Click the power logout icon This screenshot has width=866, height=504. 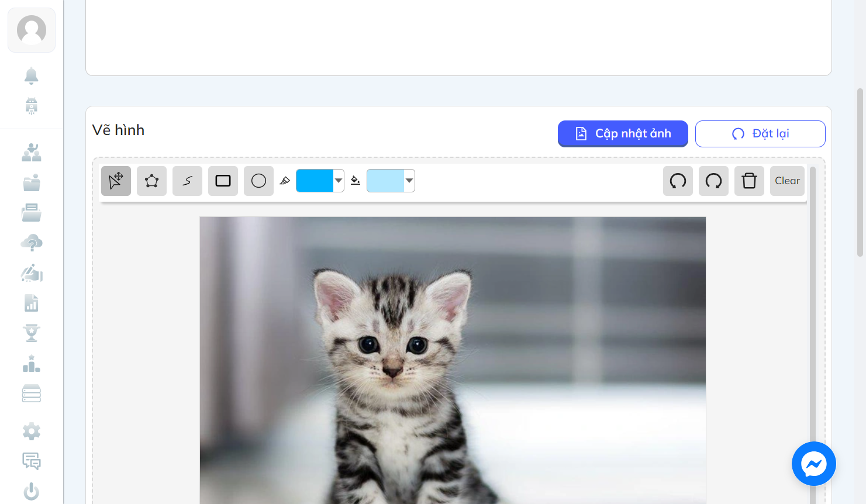pos(32,492)
